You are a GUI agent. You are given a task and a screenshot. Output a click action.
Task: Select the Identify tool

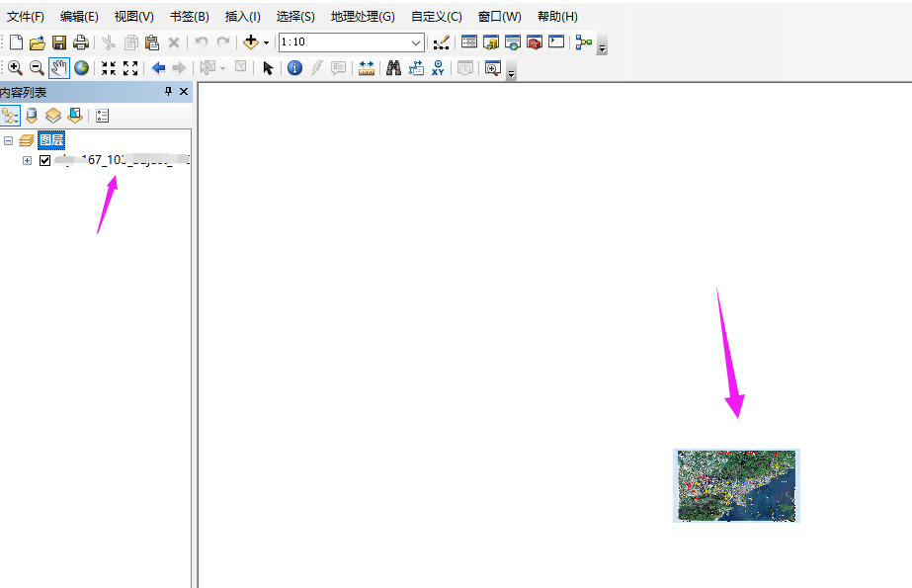point(294,67)
